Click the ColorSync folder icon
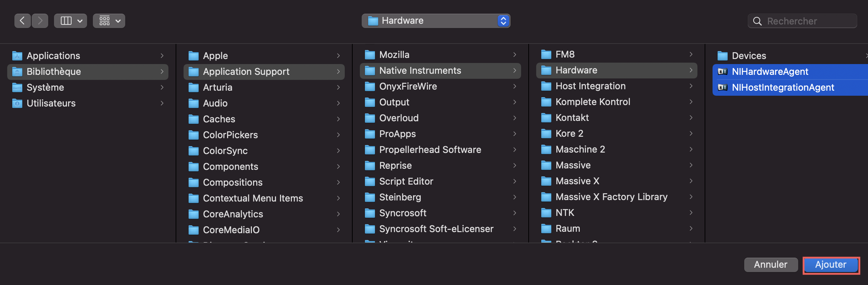868x285 pixels. pos(194,151)
